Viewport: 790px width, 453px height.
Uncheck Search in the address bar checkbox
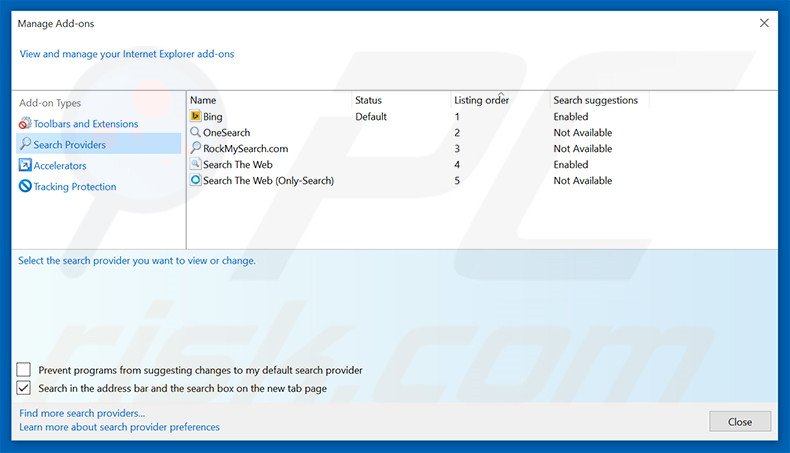(24, 388)
